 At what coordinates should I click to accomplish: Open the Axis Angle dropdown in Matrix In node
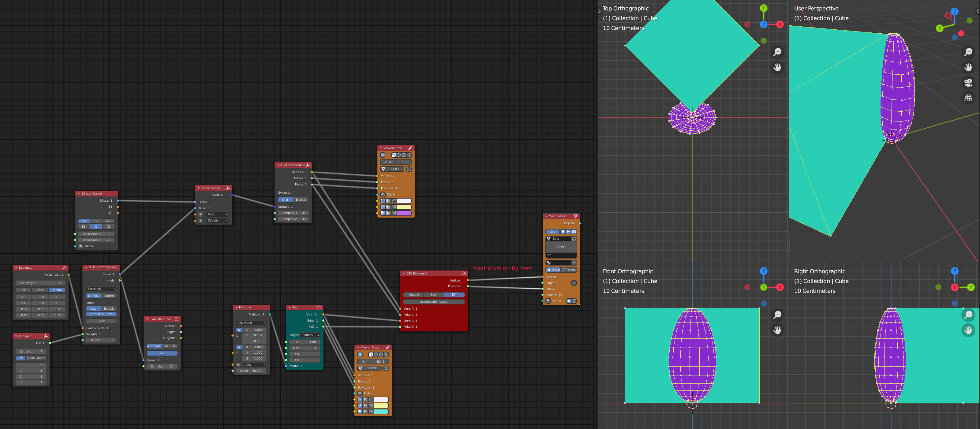click(251, 323)
